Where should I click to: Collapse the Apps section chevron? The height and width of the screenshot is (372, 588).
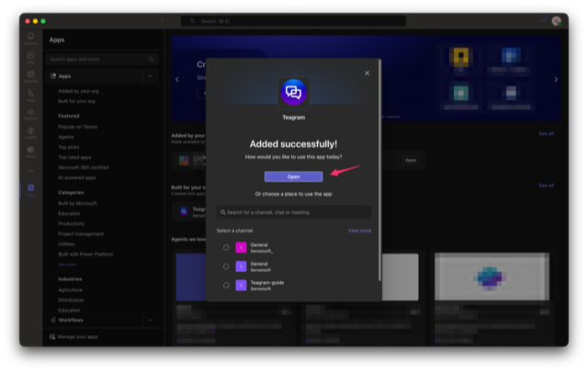click(x=151, y=76)
